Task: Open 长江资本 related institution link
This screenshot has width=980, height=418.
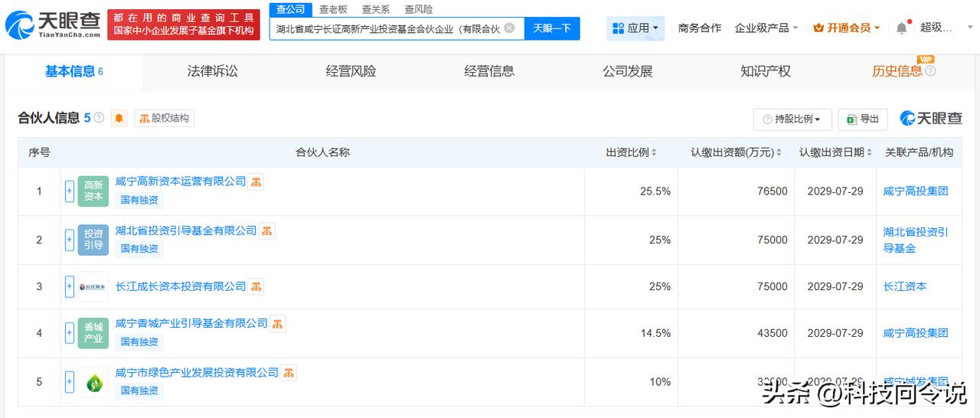Action: (905, 286)
